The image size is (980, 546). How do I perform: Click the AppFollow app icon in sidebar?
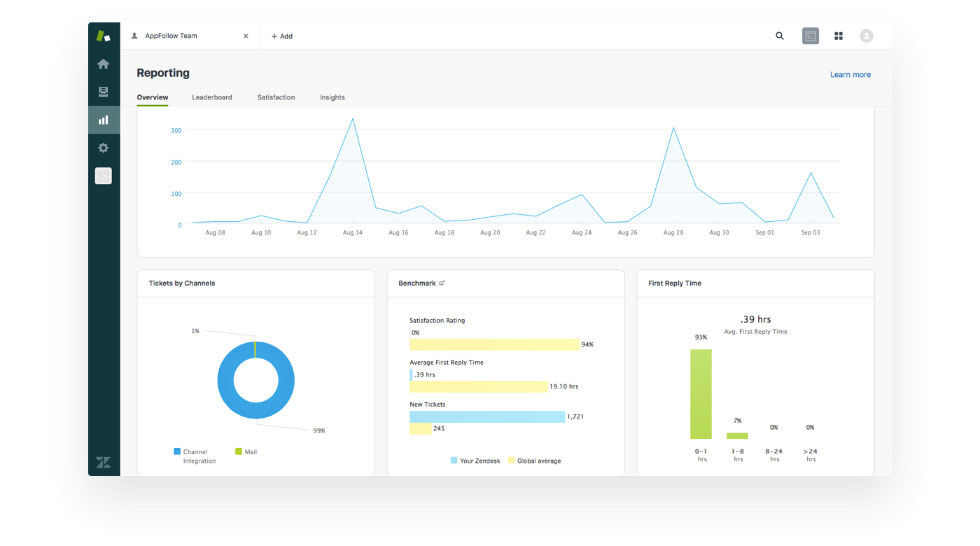click(104, 176)
